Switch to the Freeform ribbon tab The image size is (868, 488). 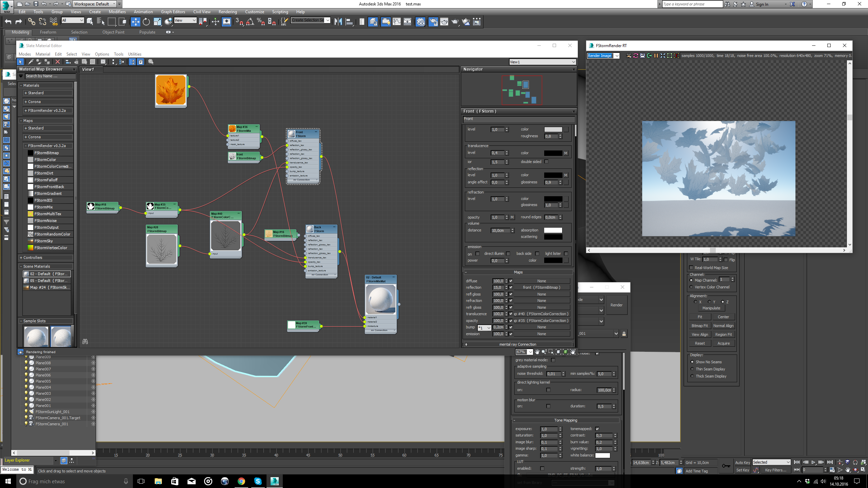click(x=48, y=32)
